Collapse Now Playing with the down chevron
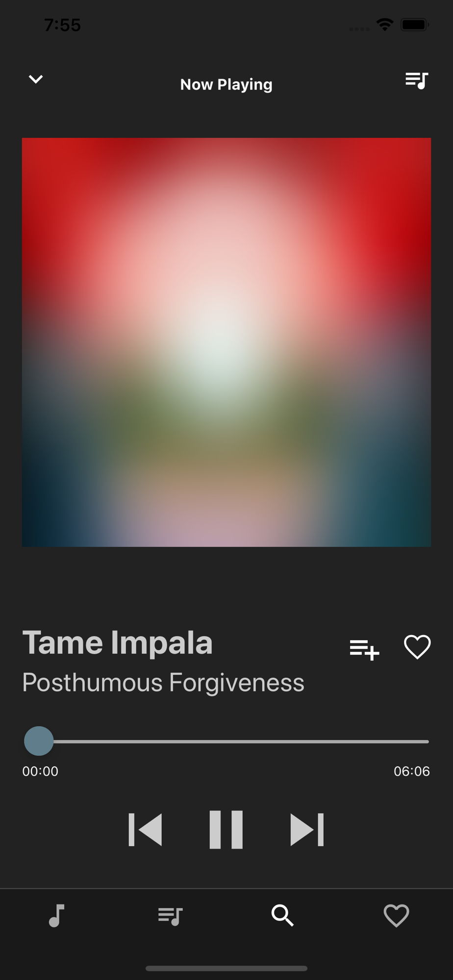Viewport: 453px width, 980px height. (x=36, y=79)
